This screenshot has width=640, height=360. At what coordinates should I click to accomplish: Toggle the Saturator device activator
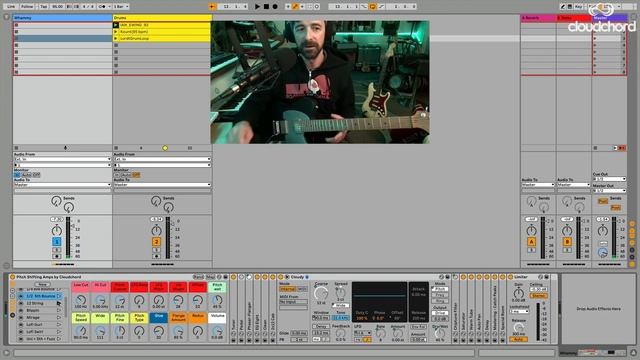[x=463, y=277]
